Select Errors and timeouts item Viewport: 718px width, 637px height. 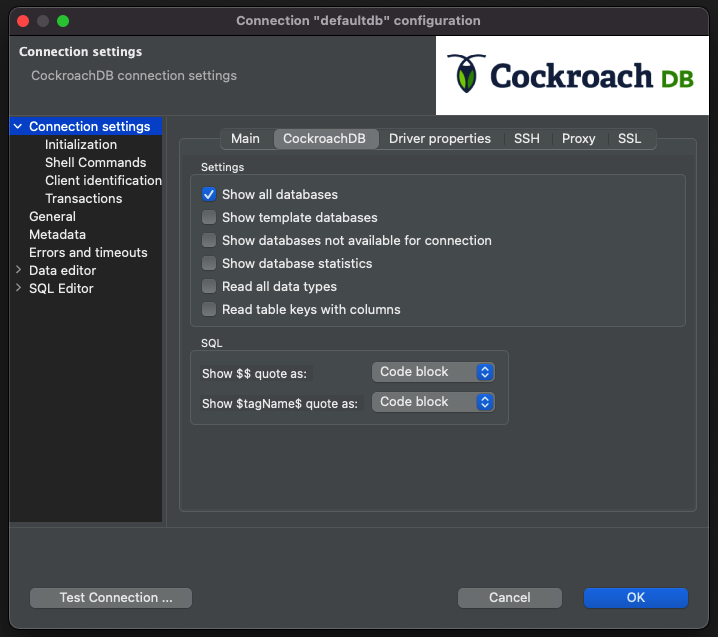pos(88,252)
